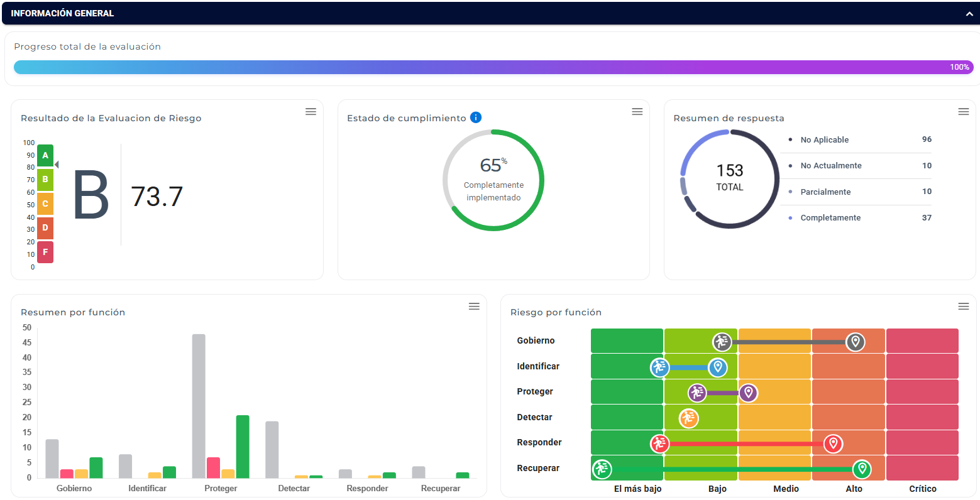
Task: Click the Recuperar label on bar chart axis
Action: [441, 488]
